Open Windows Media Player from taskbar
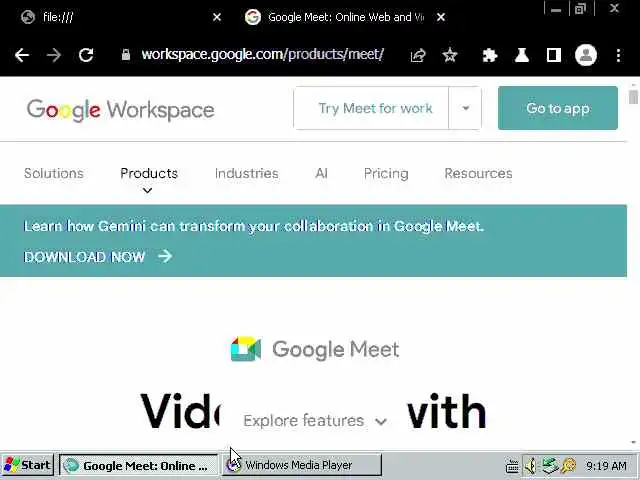 [302, 465]
